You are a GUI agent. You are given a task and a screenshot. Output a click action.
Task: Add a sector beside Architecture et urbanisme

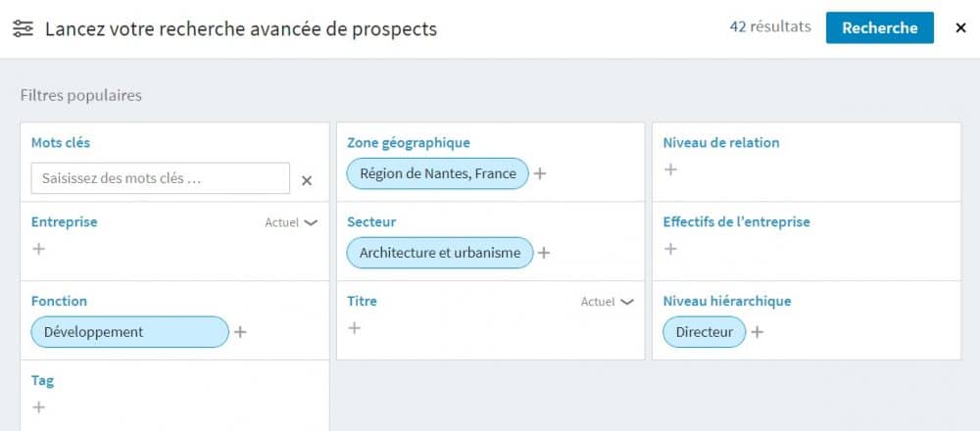pos(544,253)
